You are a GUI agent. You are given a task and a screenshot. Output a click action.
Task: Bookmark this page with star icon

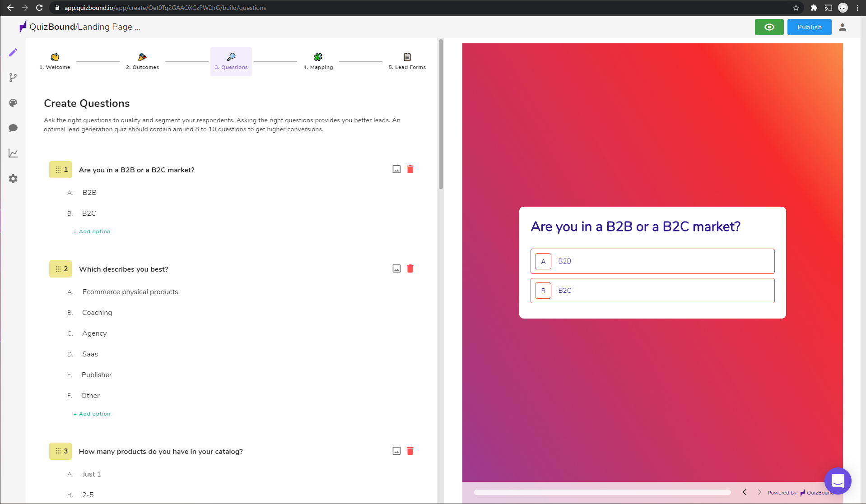pyautogui.click(x=796, y=8)
